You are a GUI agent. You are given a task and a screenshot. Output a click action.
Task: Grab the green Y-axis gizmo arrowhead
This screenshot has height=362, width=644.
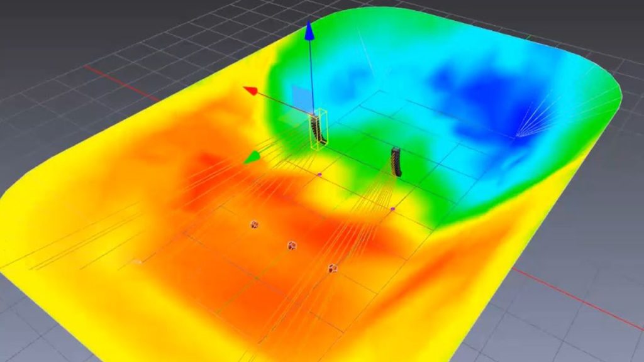(252, 157)
